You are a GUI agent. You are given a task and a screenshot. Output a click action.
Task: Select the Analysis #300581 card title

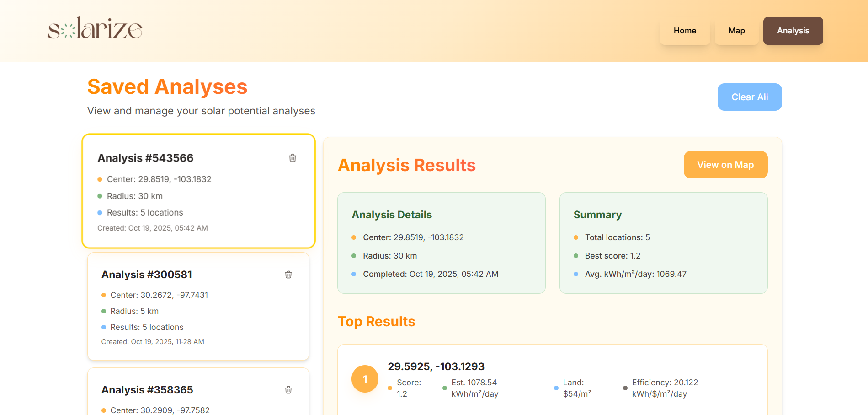[147, 275]
